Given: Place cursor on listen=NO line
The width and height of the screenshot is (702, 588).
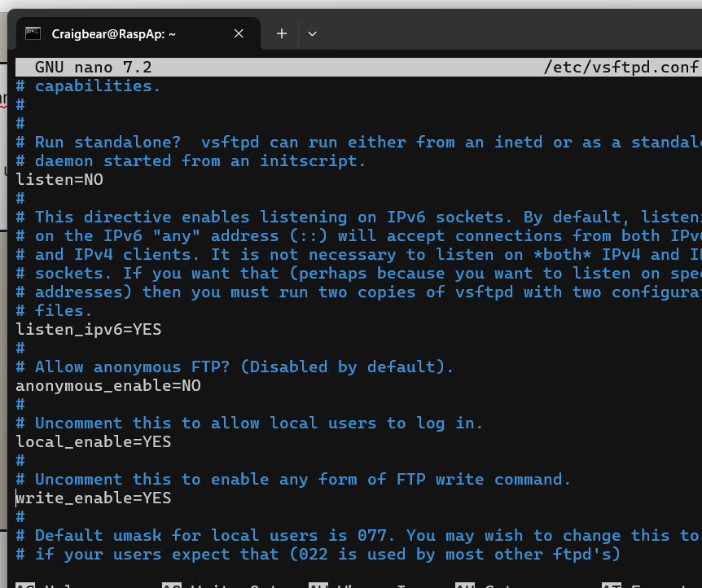Looking at the screenshot, I should [59, 179].
